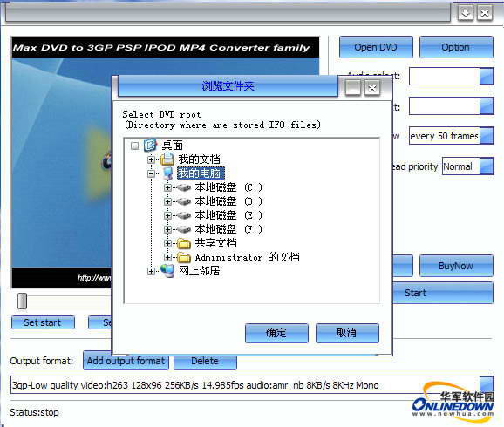Viewport: 504px width, 427px height.
Task: Click the blank button beside dialog close
Action: pos(352,88)
